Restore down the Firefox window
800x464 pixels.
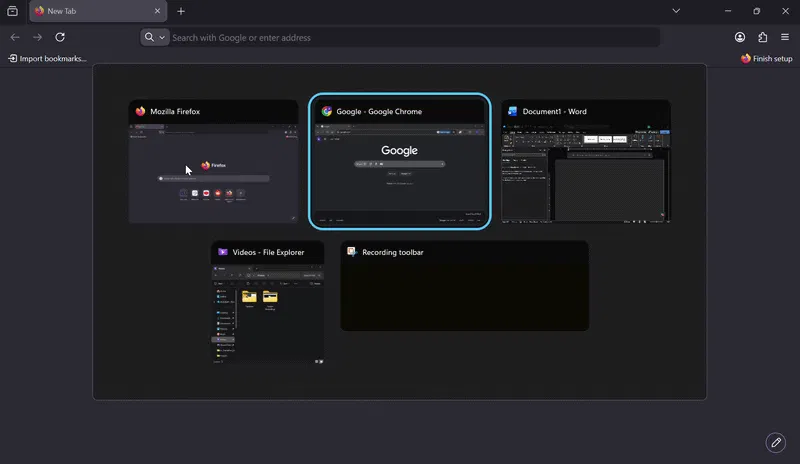(757, 11)
